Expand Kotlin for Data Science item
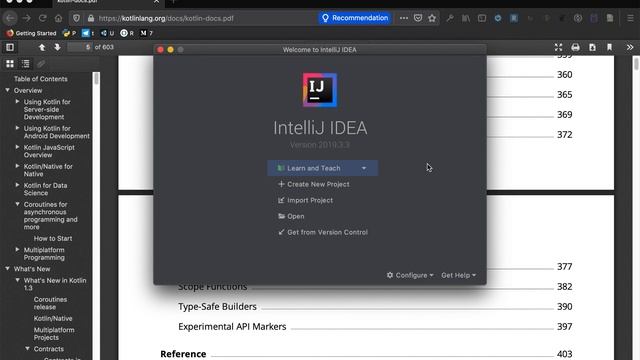Image resolution: width=640 pixels, height=360 pixels. click(17, 185)
